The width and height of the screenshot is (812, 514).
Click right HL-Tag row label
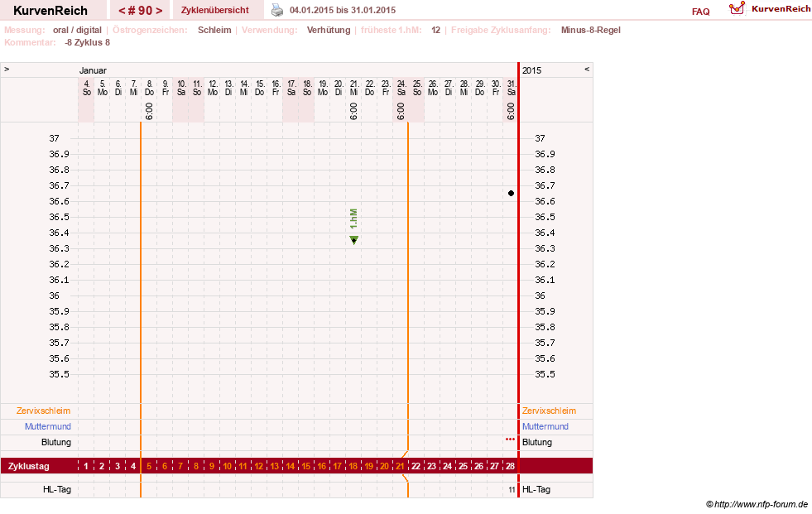[x=536, y=490]
